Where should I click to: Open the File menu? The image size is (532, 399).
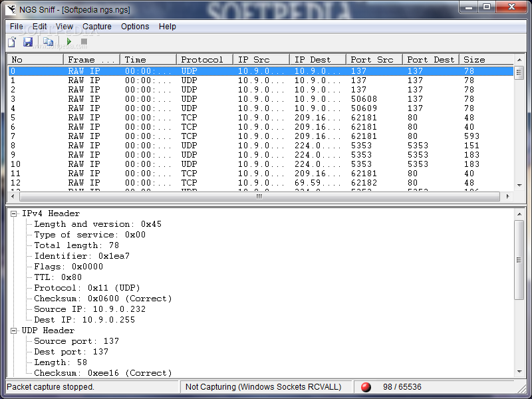(16, 27)
